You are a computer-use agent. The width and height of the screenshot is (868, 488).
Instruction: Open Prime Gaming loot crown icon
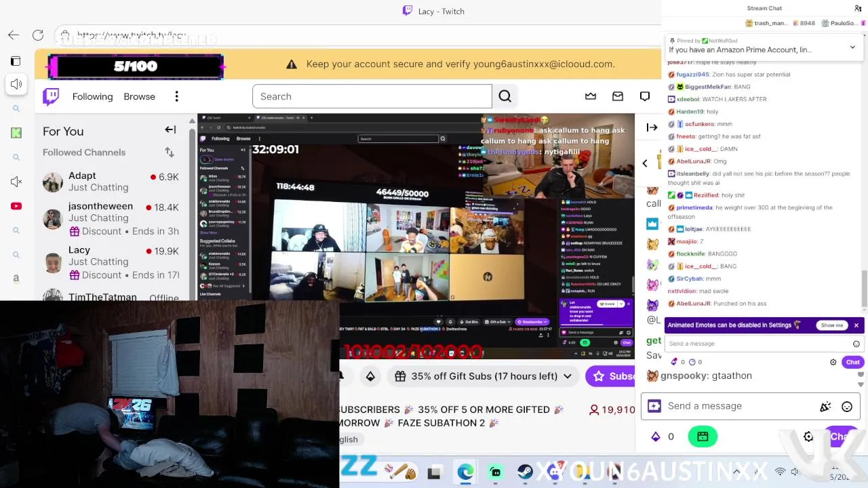pos(591,96)
